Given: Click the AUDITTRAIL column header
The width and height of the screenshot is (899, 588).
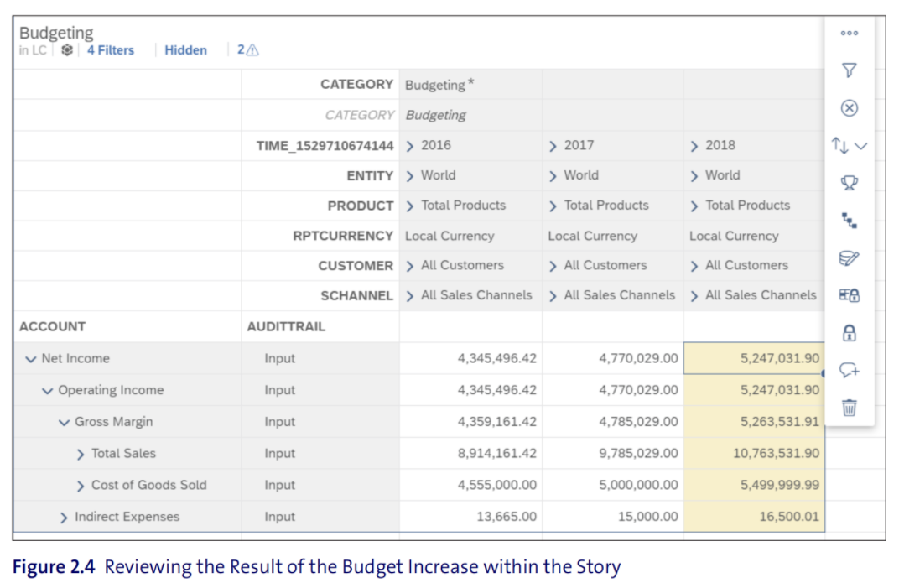Looking at the screenshot, I should click(x=286, y=327).
